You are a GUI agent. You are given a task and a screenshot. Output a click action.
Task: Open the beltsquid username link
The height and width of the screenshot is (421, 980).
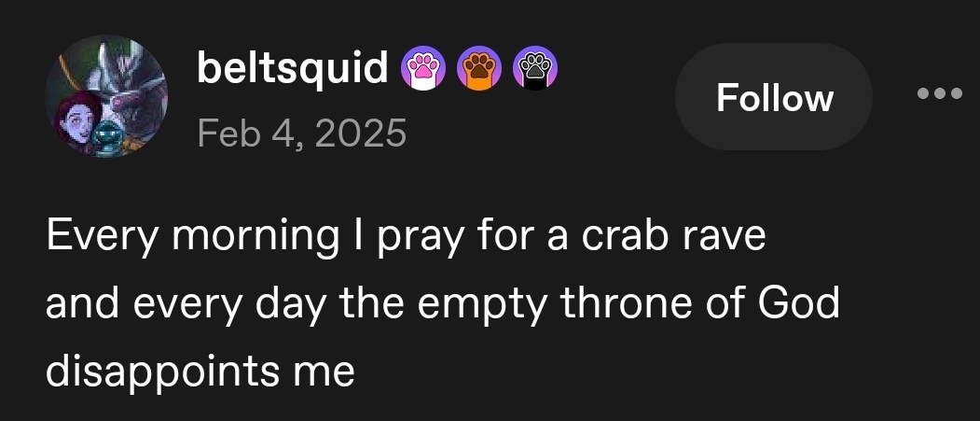(x=293, y=67)
